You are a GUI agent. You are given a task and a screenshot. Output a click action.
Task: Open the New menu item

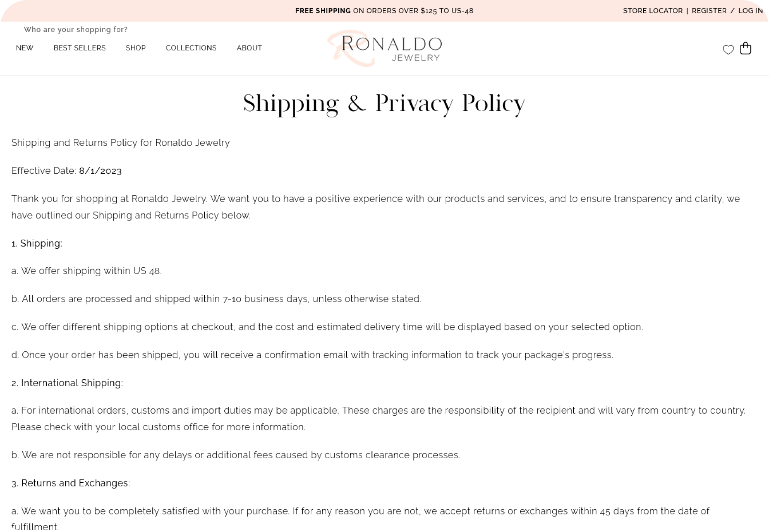(24, 48)
